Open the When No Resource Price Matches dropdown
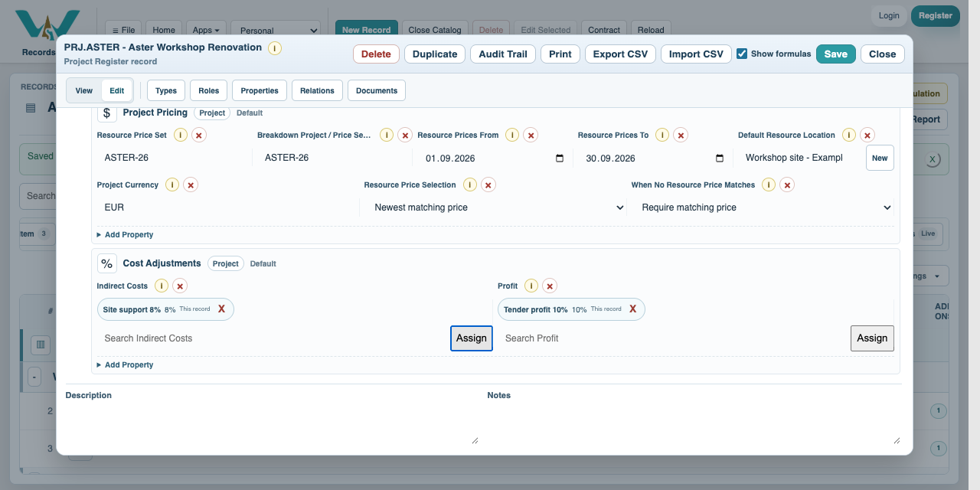The height and width of the screenshot is (490, 980). (763, 207)
